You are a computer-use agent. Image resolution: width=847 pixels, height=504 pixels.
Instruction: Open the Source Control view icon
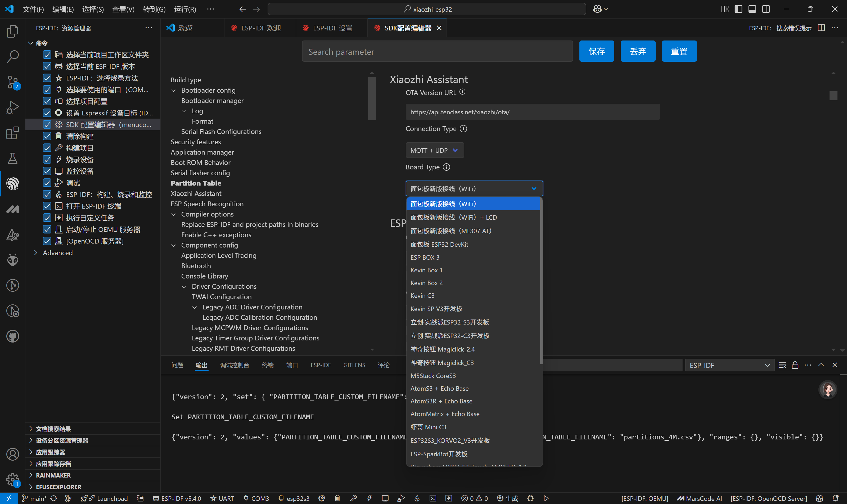tap(12, 82)
